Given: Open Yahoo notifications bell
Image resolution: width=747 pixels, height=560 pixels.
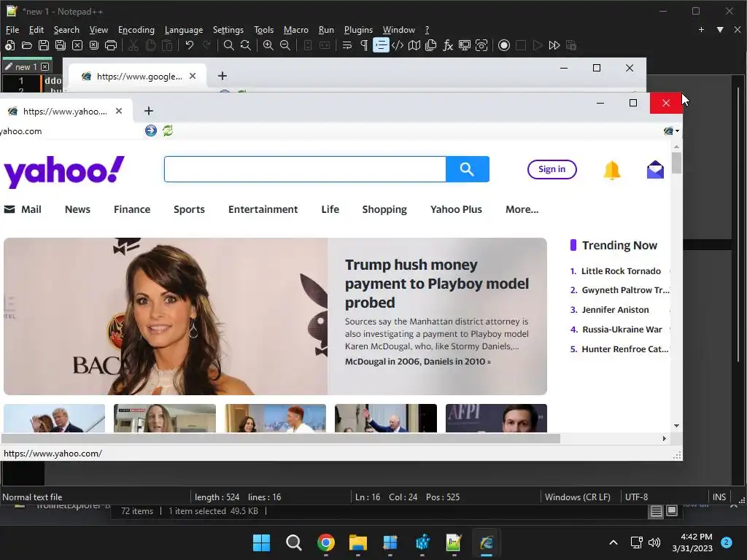Looking at the screenshot, I should (x=612, y=170).
